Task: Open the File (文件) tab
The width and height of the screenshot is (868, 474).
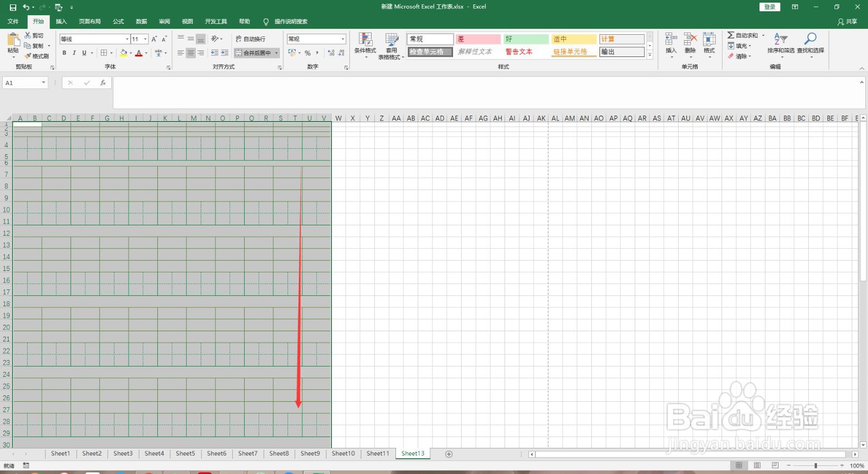Action: pos(13,22)
